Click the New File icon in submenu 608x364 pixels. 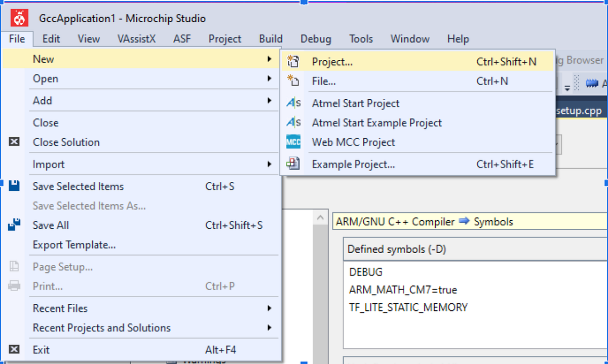click(x=293, y=81)
